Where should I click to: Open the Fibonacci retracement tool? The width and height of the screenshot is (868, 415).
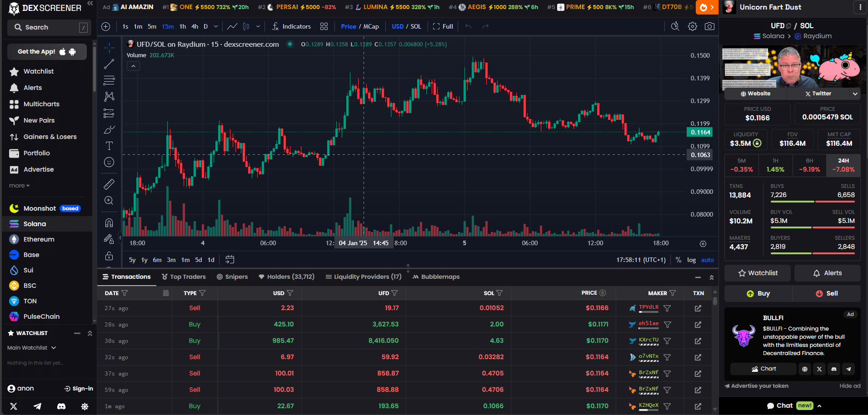pyautogui.click(x=109, y=80)
